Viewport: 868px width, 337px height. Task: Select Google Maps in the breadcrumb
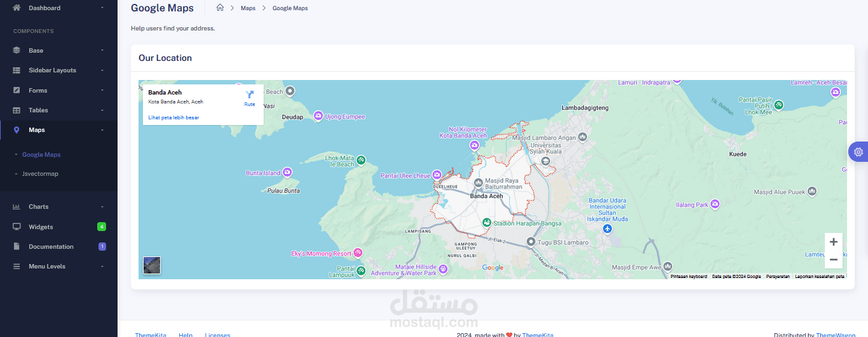coord(290,8)
